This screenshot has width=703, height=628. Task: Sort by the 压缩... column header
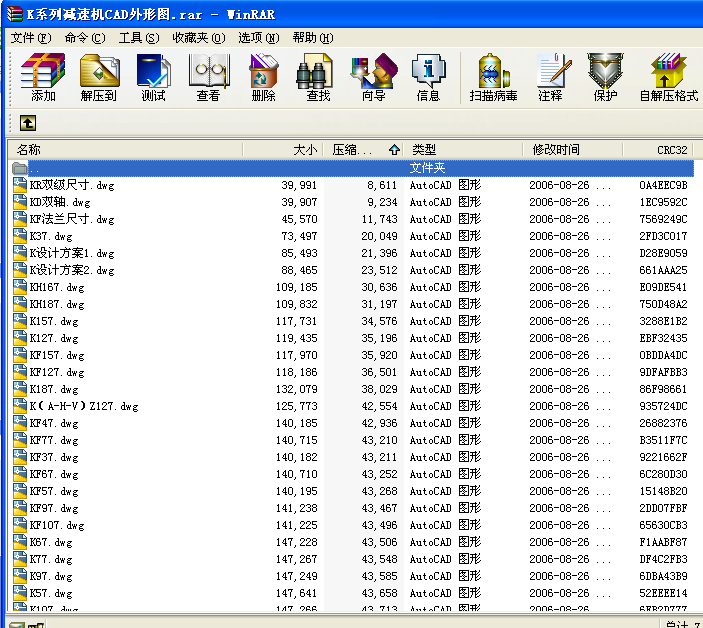363,150
